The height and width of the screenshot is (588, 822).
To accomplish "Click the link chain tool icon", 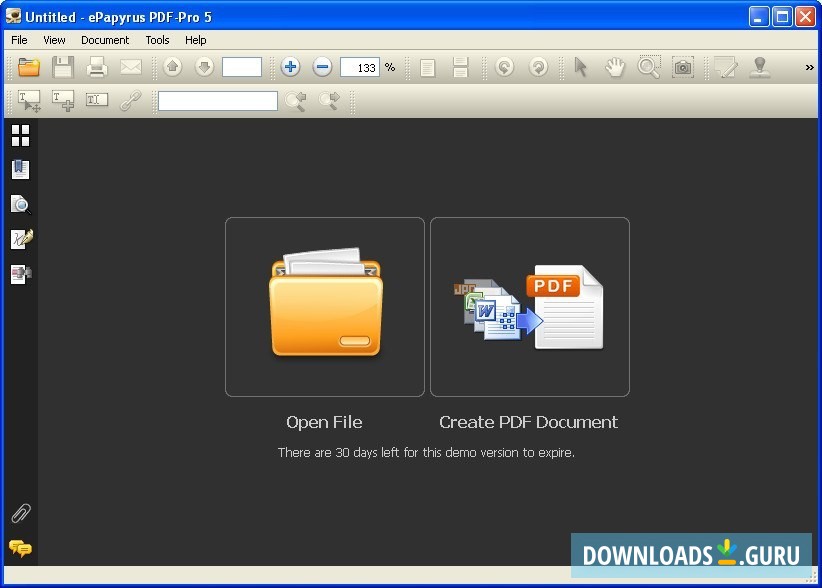I will click(x=131, y=101).
